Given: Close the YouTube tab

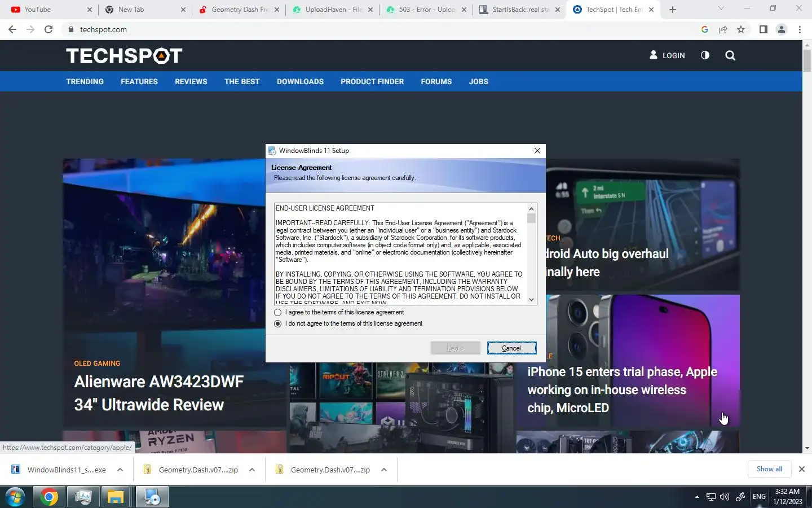Looking at the screenshot, I should click(x=89, y=10).
